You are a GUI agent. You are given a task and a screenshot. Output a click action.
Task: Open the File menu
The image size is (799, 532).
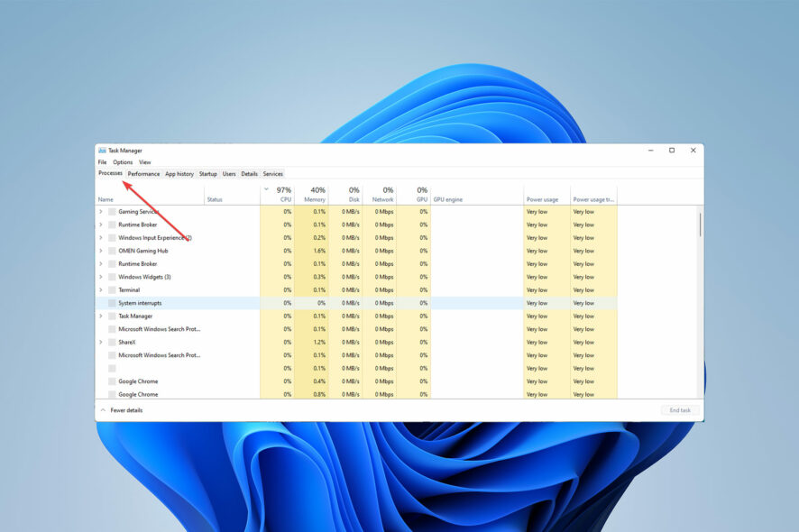103,162
